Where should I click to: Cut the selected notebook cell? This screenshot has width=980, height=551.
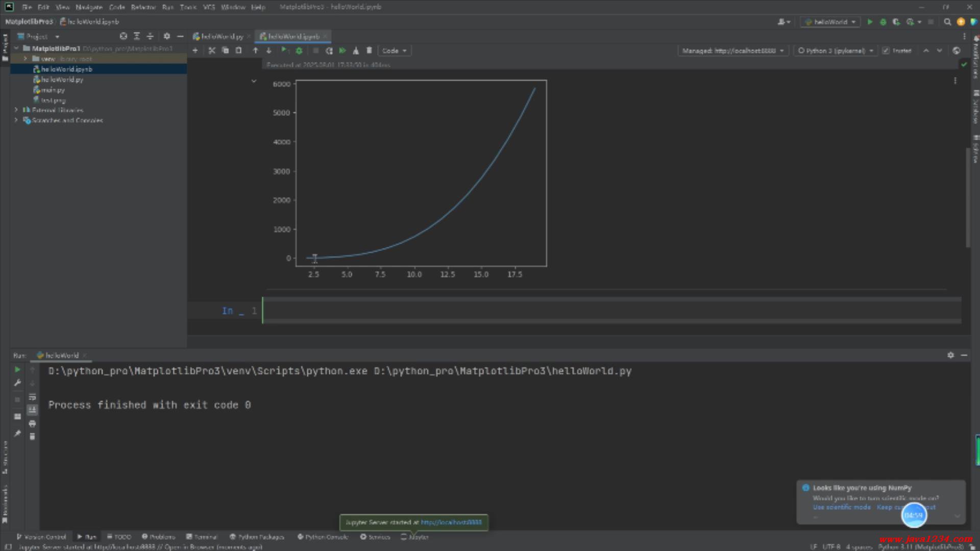(212, 51)
